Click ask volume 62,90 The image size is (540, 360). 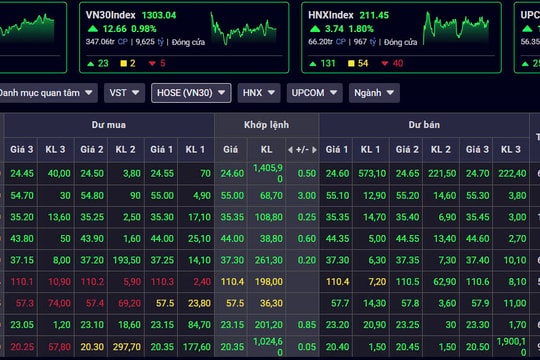point(444,282)
